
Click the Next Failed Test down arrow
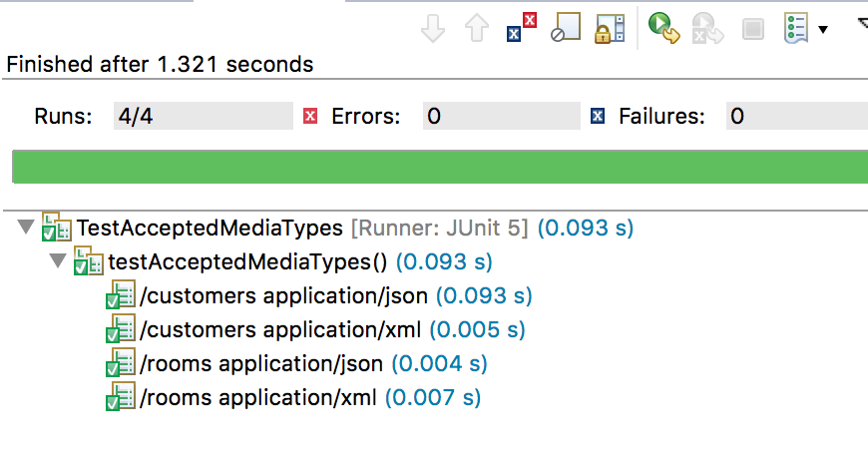[432, 28]
